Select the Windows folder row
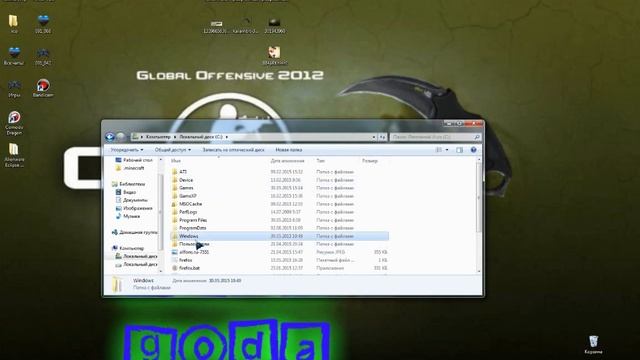The width and height of the screenshot is (640, 360). (x=279, y=236)
